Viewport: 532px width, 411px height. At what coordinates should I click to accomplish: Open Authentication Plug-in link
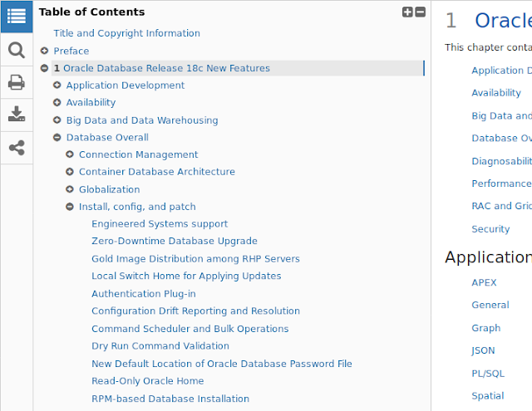pos(144,294)
